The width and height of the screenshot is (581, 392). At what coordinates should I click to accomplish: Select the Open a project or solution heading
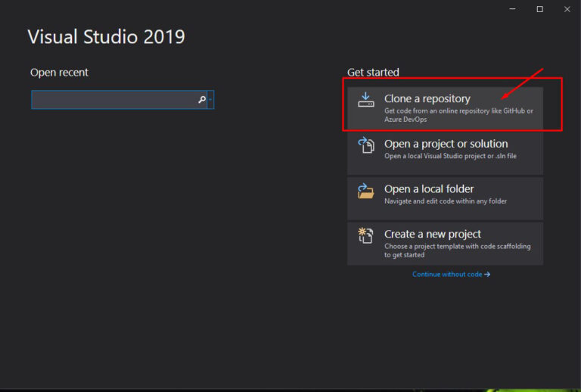click(x=446, y=144)
